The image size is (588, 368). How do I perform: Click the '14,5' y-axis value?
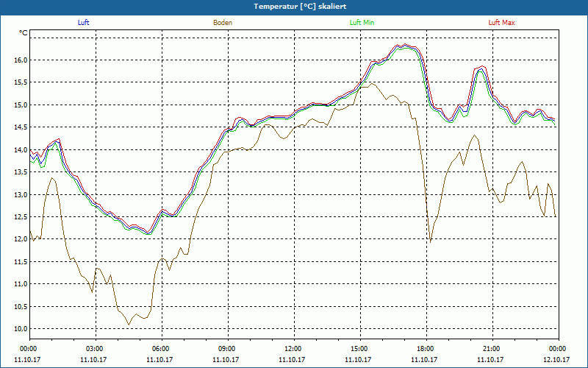point(21,127)
